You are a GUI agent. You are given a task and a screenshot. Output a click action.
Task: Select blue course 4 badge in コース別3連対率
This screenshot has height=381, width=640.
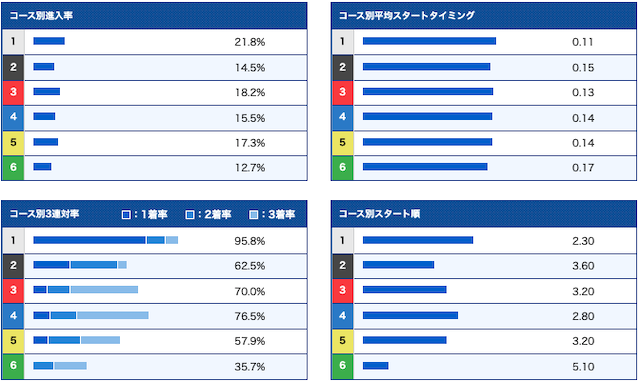(x=13, y=316)
